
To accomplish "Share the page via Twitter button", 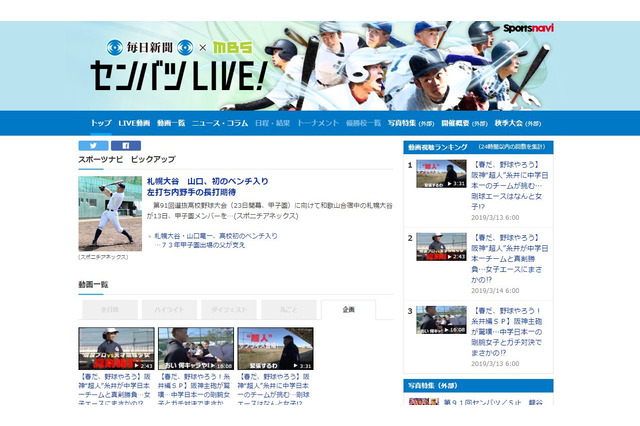I will point(93,146).
